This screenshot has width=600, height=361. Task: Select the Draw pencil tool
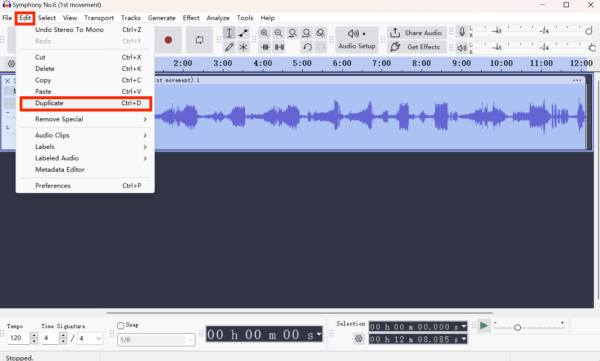[229, 47]
